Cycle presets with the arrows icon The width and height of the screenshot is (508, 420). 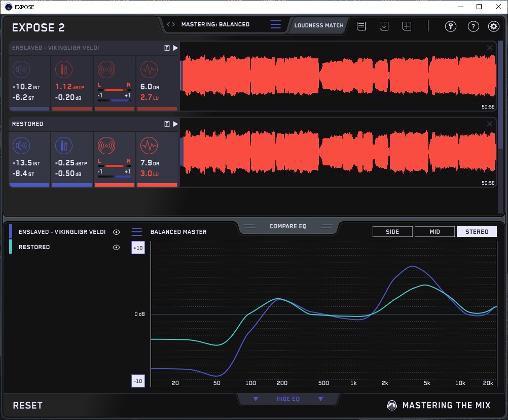point(171,24)
